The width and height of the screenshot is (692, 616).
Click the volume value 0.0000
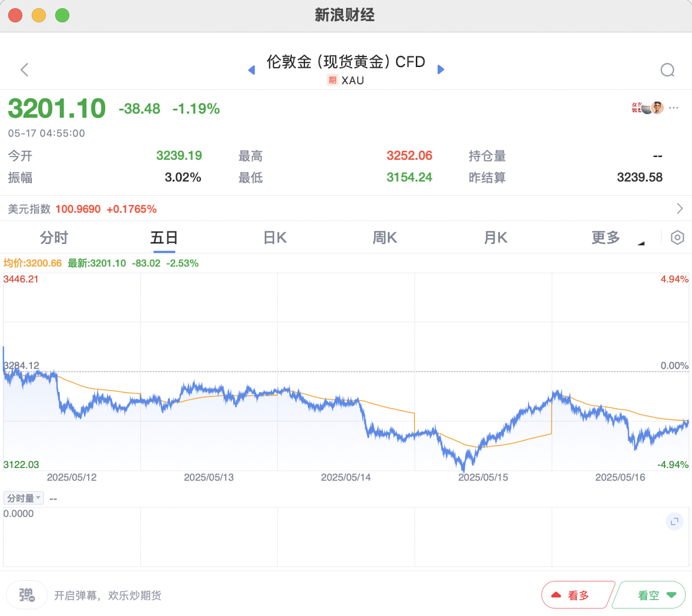pos(19,514)
